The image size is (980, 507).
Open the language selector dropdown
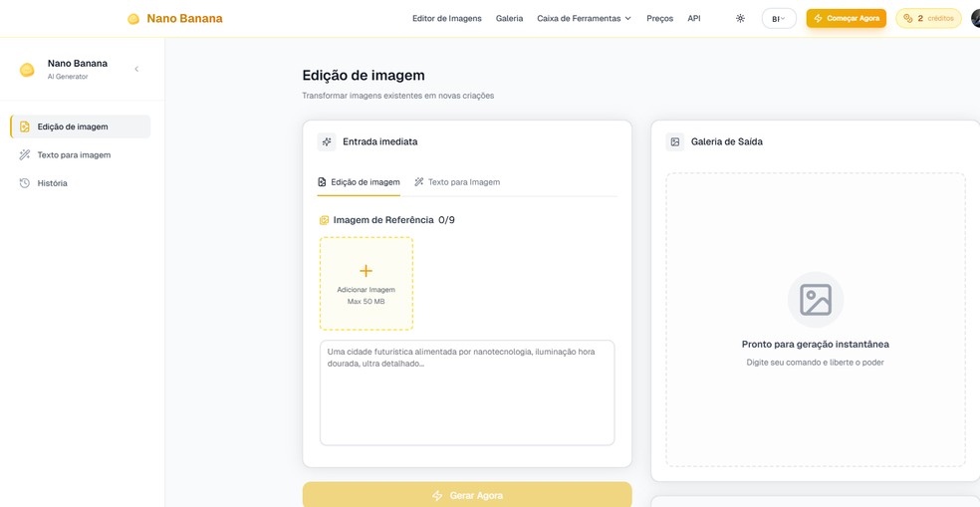(x=779, y=19)
